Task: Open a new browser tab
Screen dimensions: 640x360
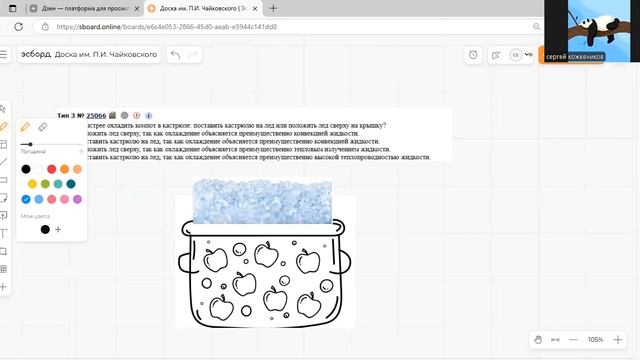Action: (x=273, y=8)
